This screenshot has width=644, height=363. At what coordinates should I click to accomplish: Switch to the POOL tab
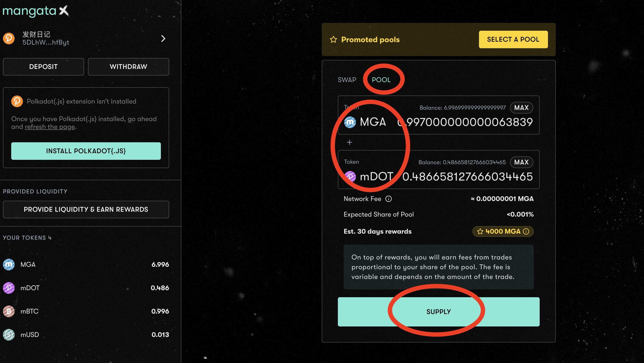coord(381,80)
